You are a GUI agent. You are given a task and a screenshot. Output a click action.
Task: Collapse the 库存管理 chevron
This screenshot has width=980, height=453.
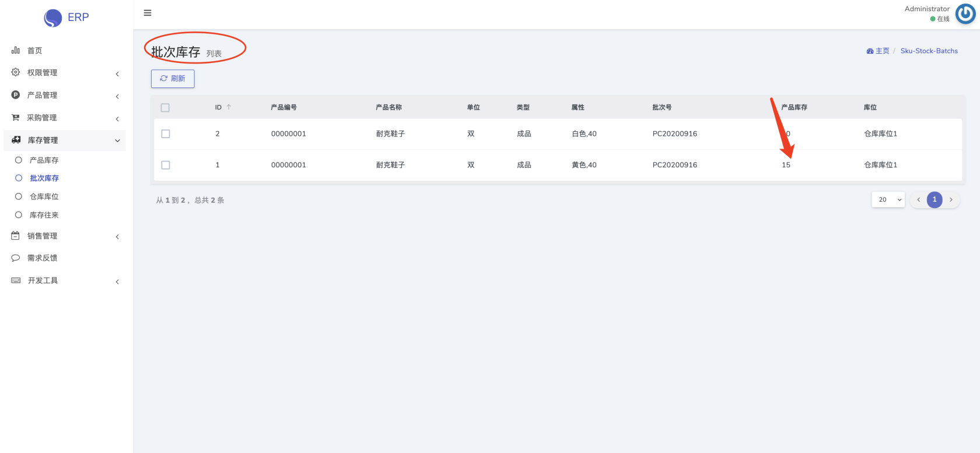point(117,141)
